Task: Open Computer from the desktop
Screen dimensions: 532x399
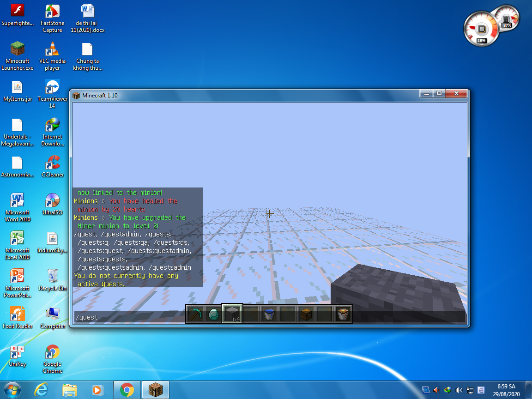Action: click(52, 318)
